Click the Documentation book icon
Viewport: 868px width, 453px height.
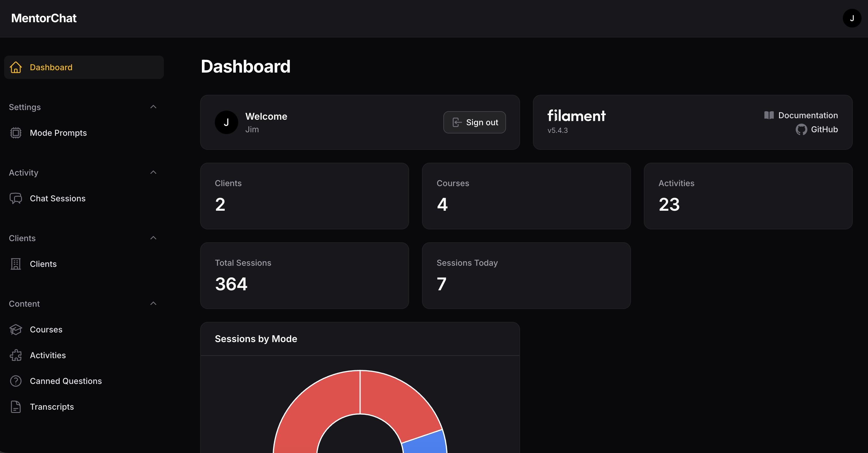coord(770,115)
